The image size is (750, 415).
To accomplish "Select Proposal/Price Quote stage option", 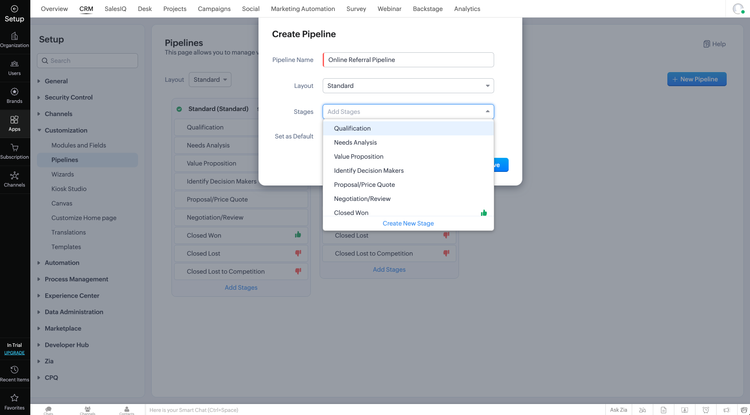I will [408, 185].
